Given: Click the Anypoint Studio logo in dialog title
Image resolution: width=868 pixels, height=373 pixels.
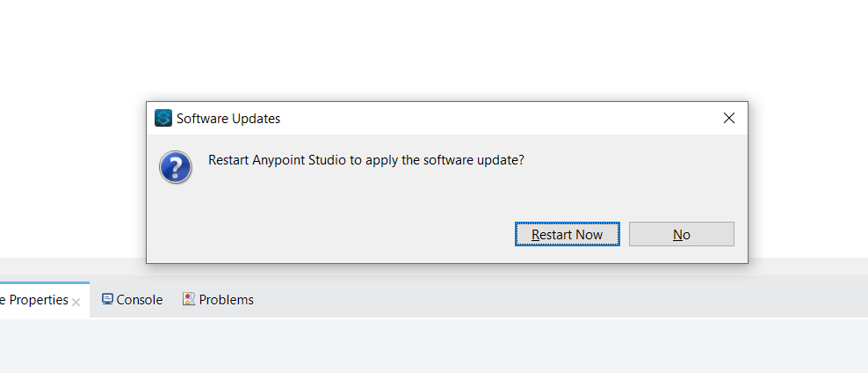Looking at the screenshot, I should click(x=163, y=118).
